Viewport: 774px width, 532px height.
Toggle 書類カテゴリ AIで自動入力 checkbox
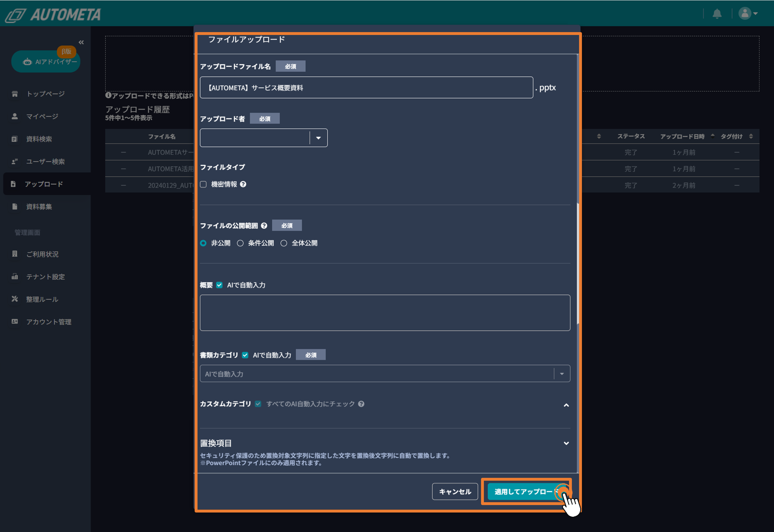(245, 355)
